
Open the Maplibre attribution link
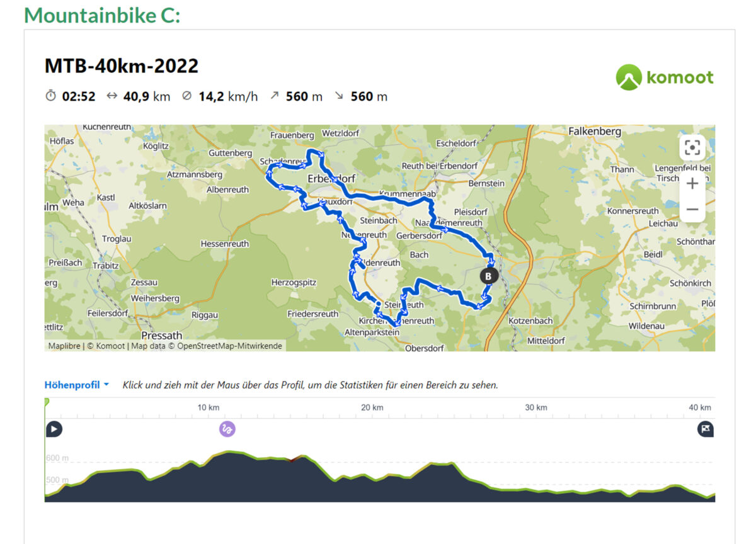click(x=65, y=346)
